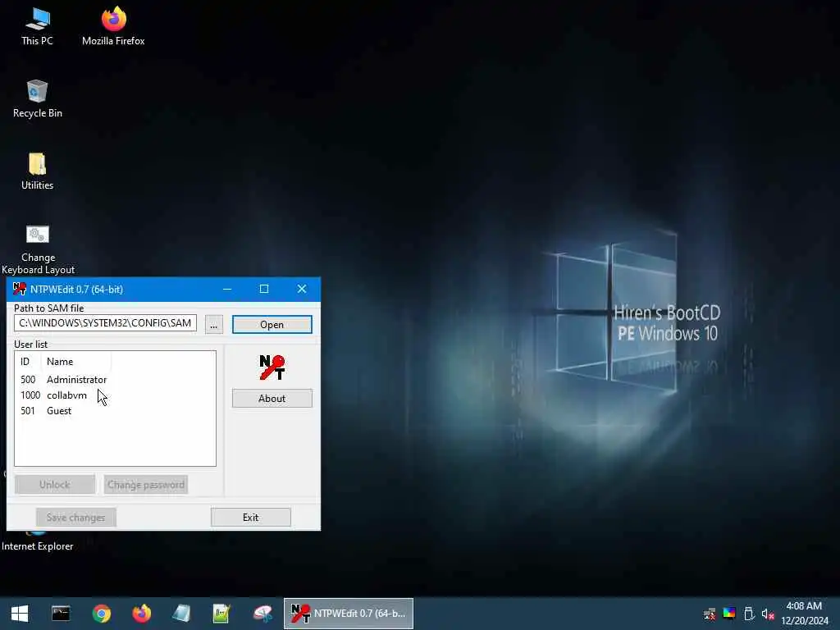The image size is (840, 630).
Task: Launch Google Chrome from the taskbar
Action: (x=101, y=614)
